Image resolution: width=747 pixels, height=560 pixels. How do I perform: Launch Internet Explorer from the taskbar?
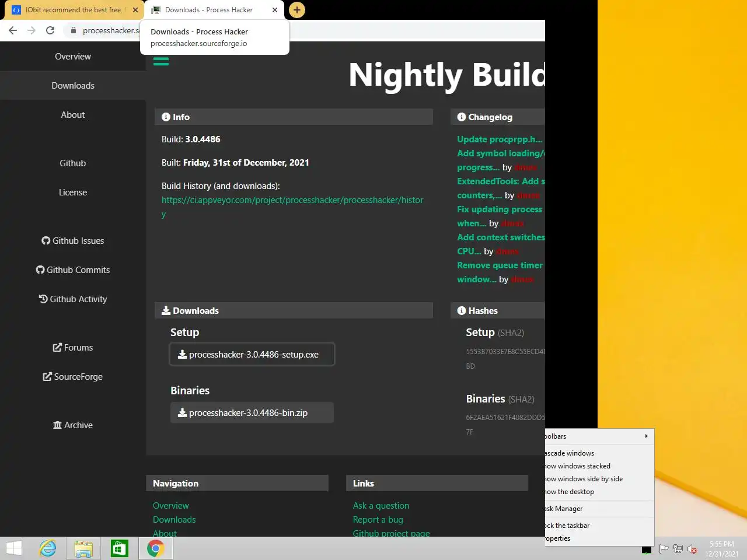click(48, 548)
